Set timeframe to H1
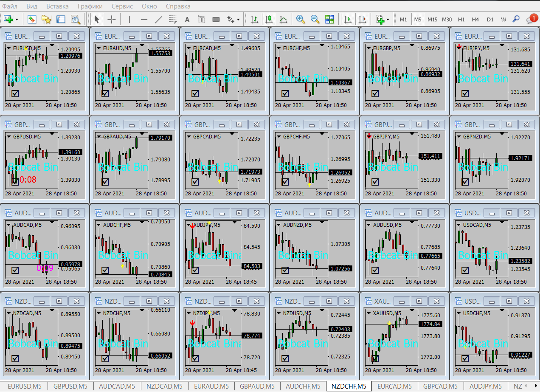The width and height of the screenshot is (540, 392). [x=461, y=19]
